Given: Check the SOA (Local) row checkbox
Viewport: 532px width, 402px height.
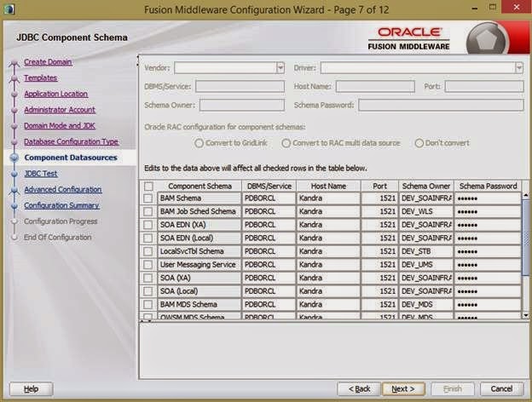Looking at the screenshot, I should click(x=148, y=290).
